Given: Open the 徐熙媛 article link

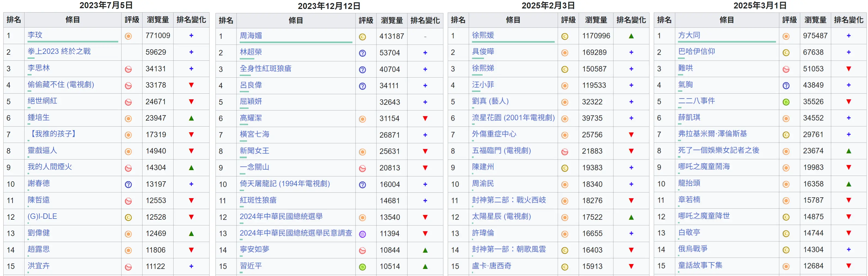Looking at the screenshot, I should [x=483, y=35].
